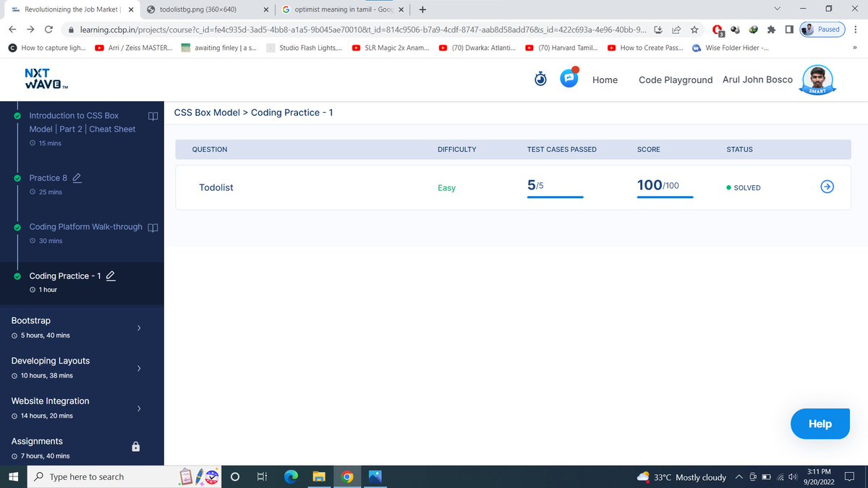Open the Home menu link

(605, 80)
